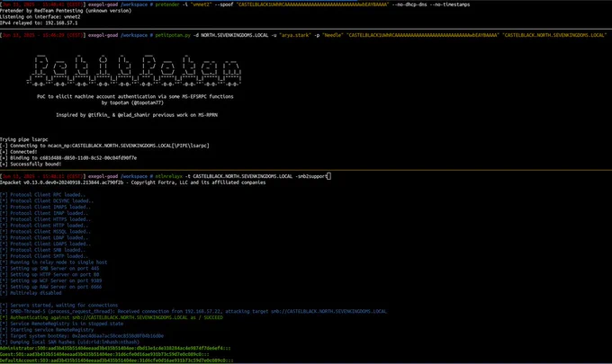Viewport: 612px width, 364px height.
Task: Click "Setting up SMB Server on port 445"
Action: pos(49,269)
